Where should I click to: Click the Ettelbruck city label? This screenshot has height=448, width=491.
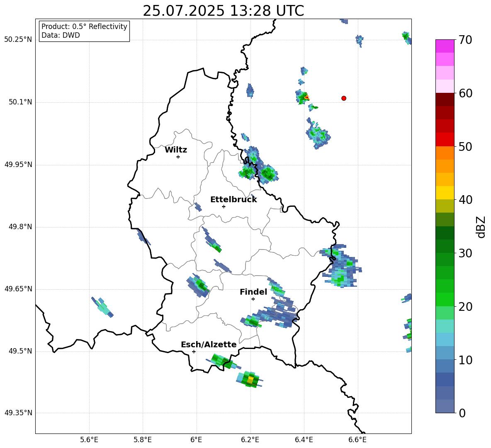click(233, 199)
